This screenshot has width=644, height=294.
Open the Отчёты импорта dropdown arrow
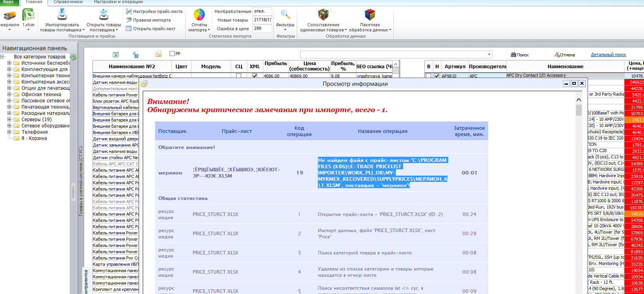coord(209,30)
